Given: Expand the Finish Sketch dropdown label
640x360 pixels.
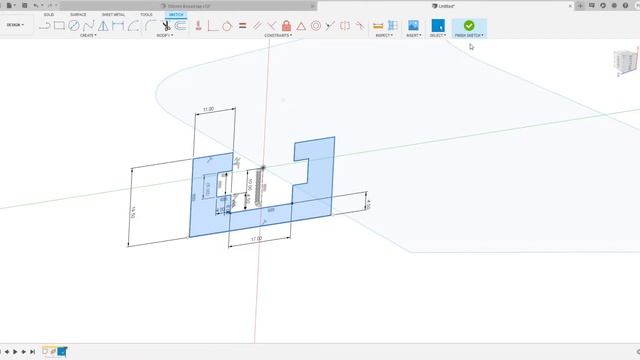Looking at the screenshot, I should [x=469, y=36].
